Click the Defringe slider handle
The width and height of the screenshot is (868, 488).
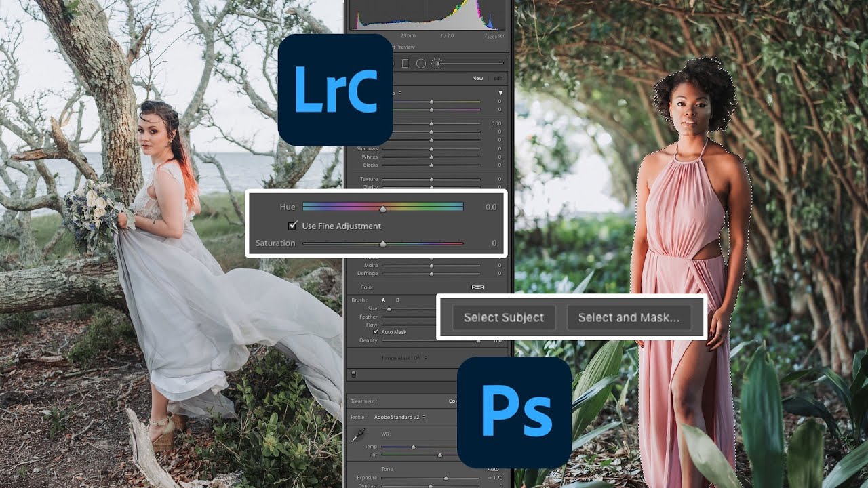click(x=431, y=274)
